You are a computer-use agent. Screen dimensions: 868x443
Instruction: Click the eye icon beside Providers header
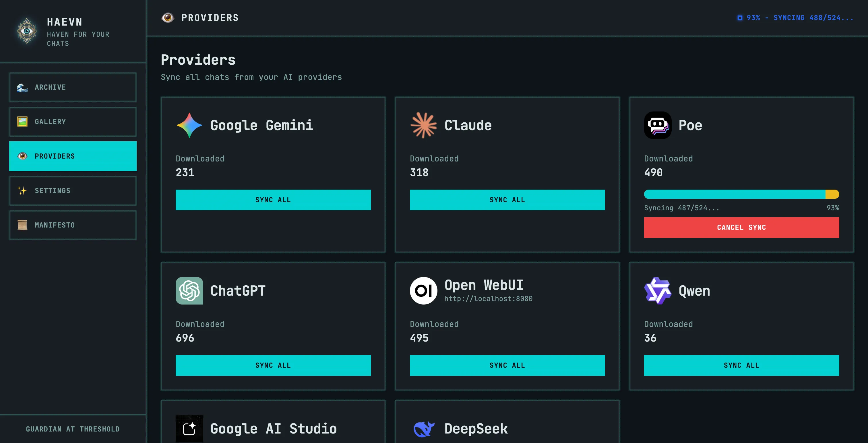point(168,18)
